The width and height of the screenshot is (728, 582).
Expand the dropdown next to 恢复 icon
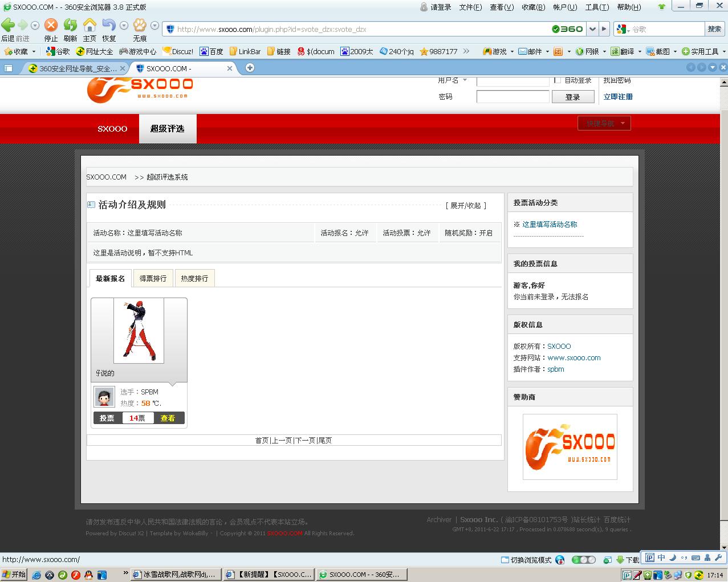click(124, 25)
